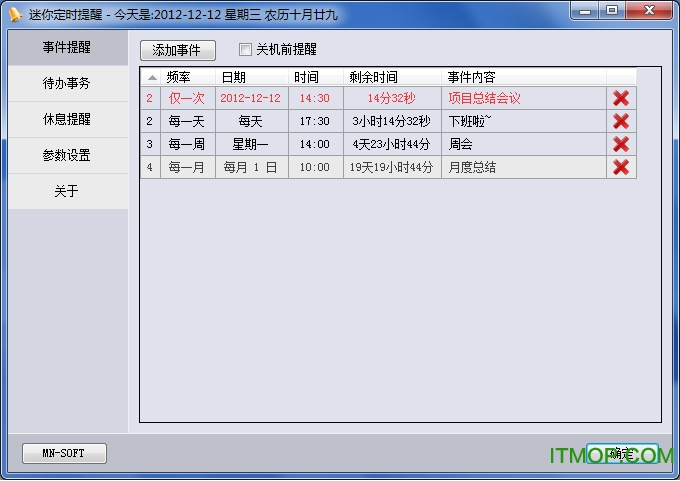
Task: Click the 14:30 time cell
Action: click(x=316, y=98)
